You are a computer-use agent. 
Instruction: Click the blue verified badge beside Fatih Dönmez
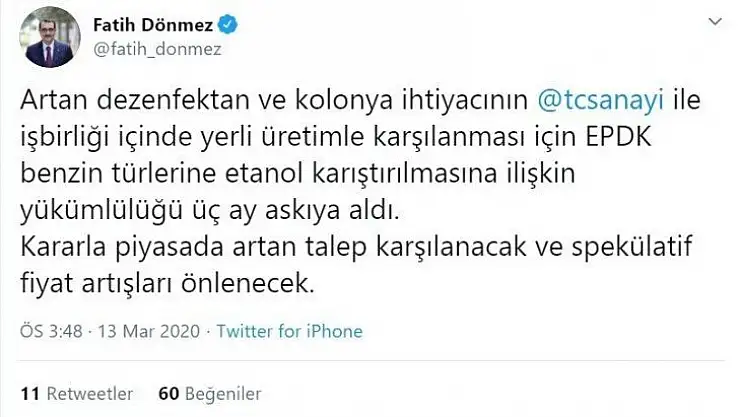coord(230,21)
